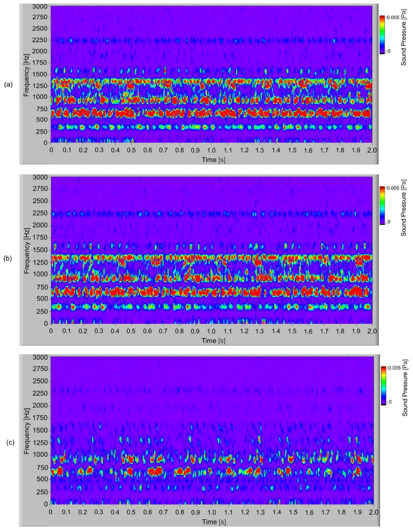Screen dimensions: 413x532
Task: Click the 'Frequency [Hz]' axis label of plot (b)
Action: [x=26, y=251]
